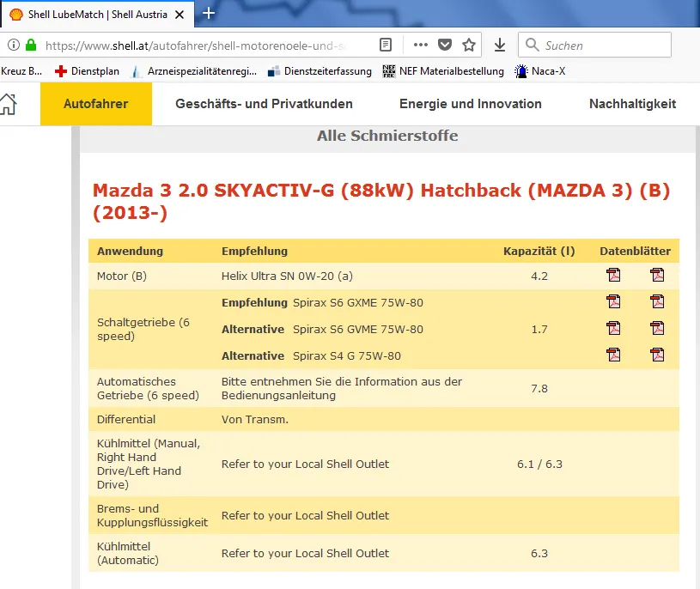Screen dimensions: 700x589
Task: Click the 4.2 motor capacity value
Action: tap(539, 276)
